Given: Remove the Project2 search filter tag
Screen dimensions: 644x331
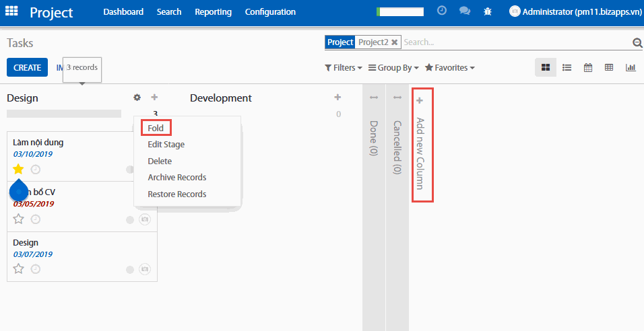Looking at the screenshot, I should (x=395, y=42).
